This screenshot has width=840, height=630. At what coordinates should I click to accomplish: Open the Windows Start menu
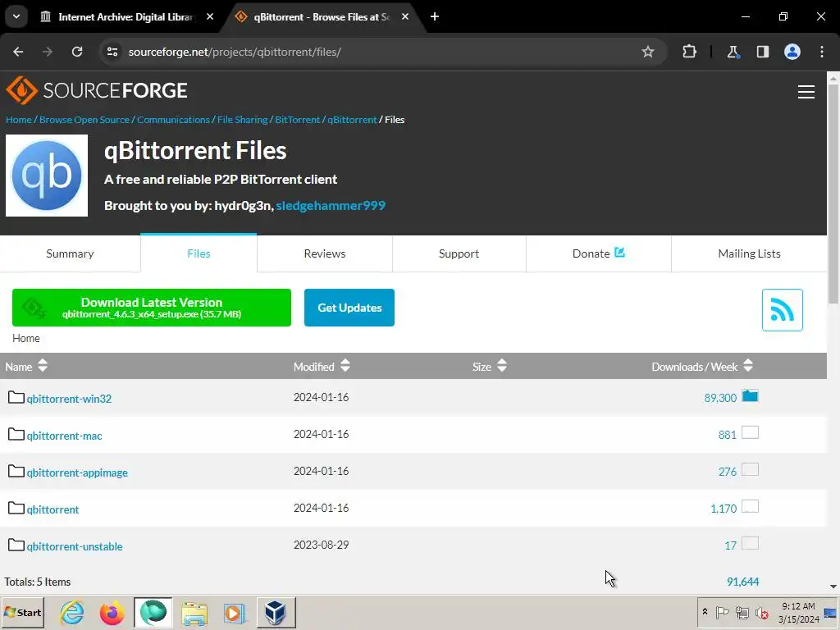[x=22, y=612]
